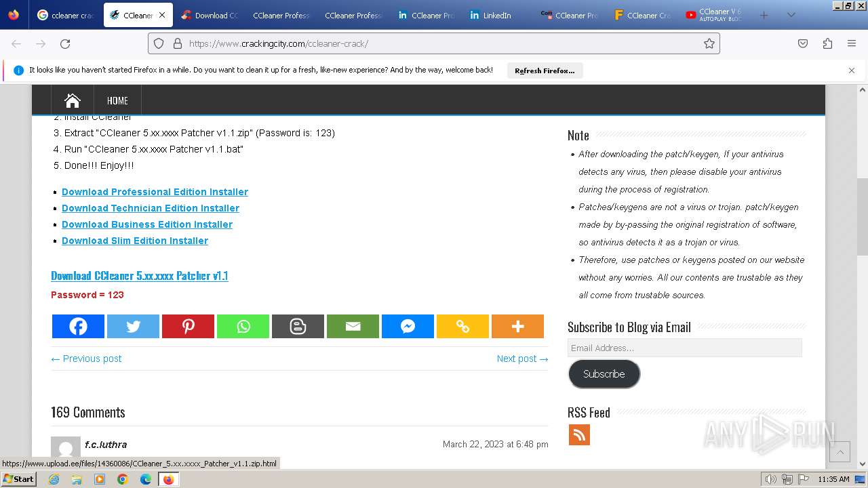Open File Explorer from the taskbar

click(x=77, y=479)
